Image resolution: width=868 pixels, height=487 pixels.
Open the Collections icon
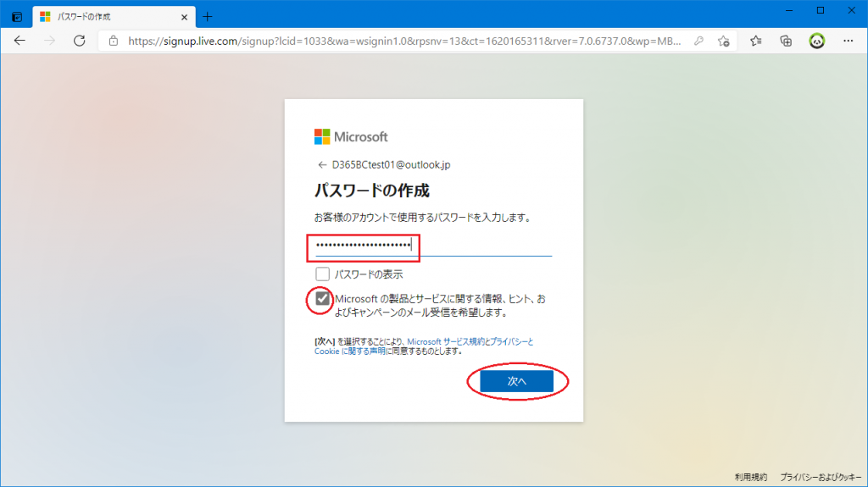[786, 41]
